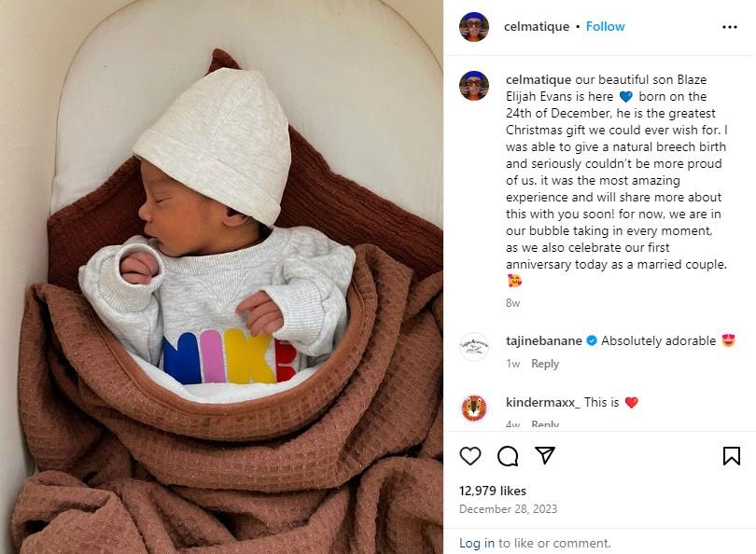Open the Log in link
The width and height of the screenshot is (756, 554).
pyautogui.click(x=476, y=543)
